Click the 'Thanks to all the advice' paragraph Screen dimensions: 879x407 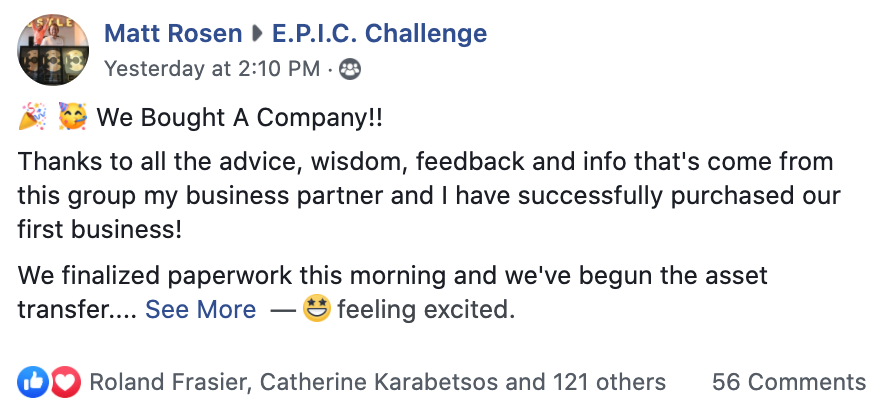[428, 195]
